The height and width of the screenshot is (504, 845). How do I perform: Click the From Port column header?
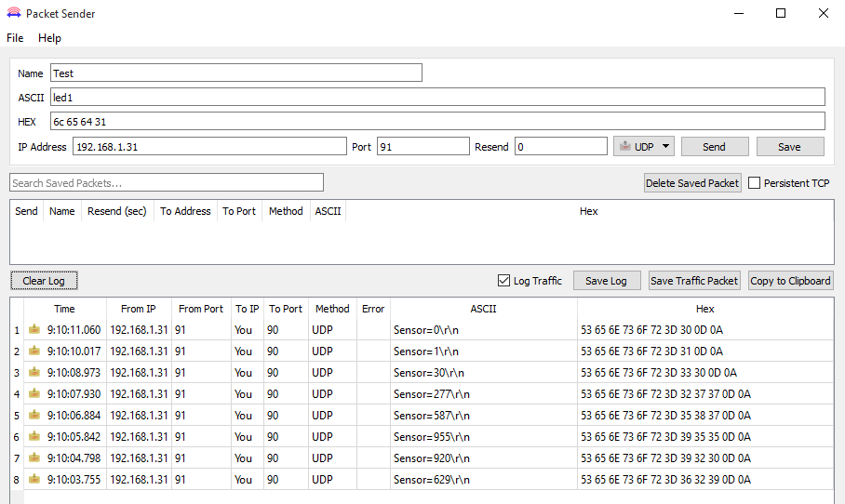[x=201, y=309]
